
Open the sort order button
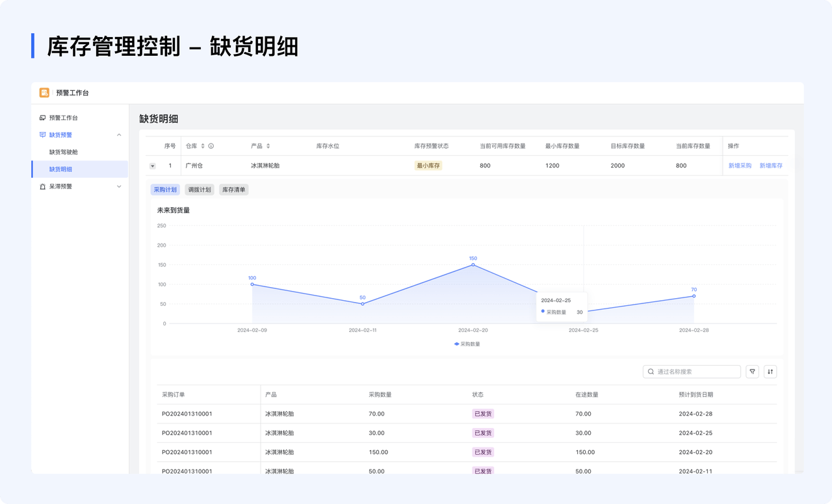[770, 372]
